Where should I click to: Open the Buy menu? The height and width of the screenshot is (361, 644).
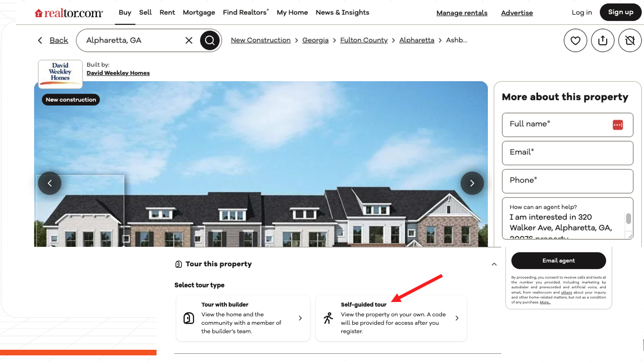click(x=125, y=12)
